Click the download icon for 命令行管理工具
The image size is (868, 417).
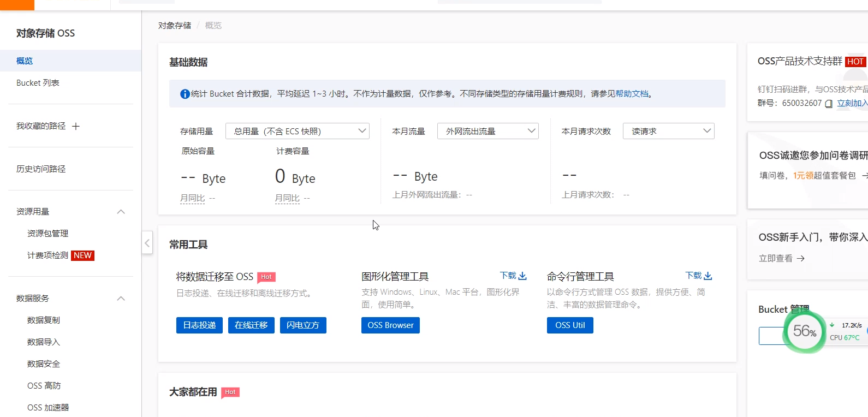[708, 276]
